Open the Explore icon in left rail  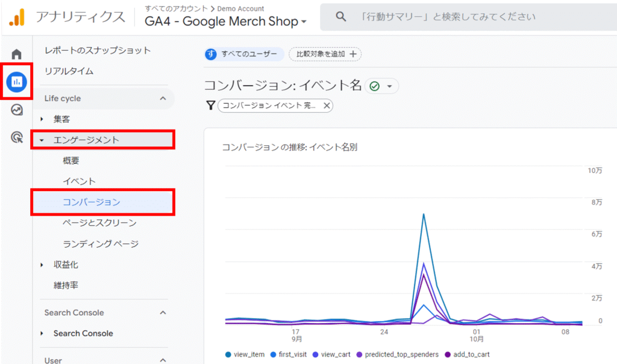pyautogui.click(x=16, y=110)
